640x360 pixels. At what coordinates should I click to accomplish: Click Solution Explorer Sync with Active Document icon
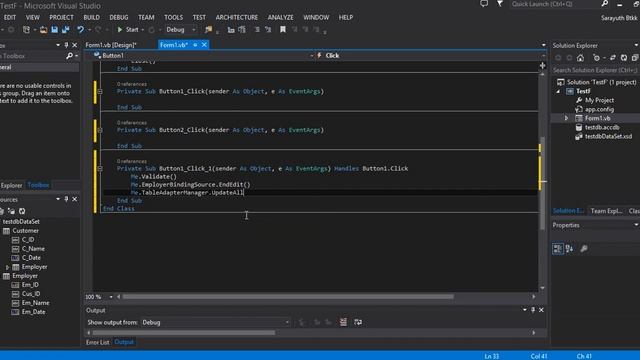(x=613, y=58)
